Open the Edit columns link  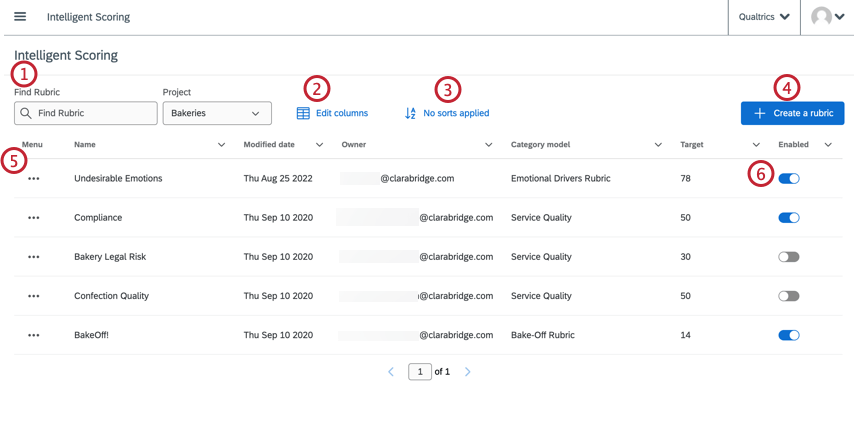click(x=332, y=113)
